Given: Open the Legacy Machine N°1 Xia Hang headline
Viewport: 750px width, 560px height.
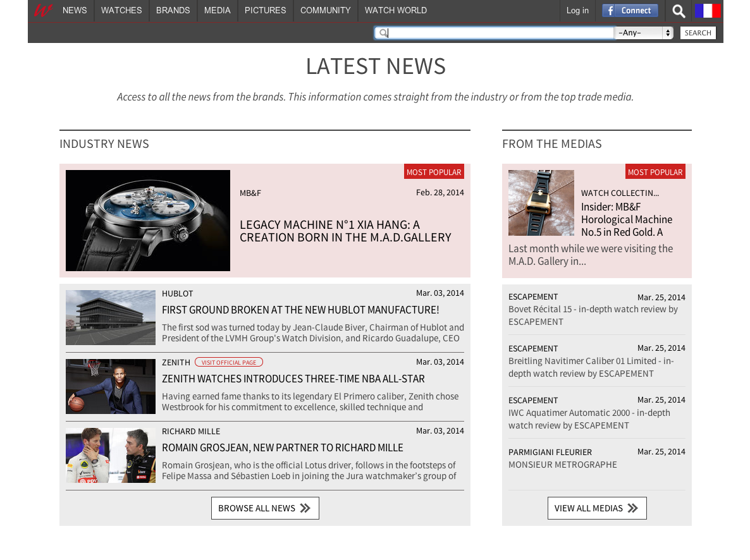Looking at the screenshot, I should pos(345,231).
